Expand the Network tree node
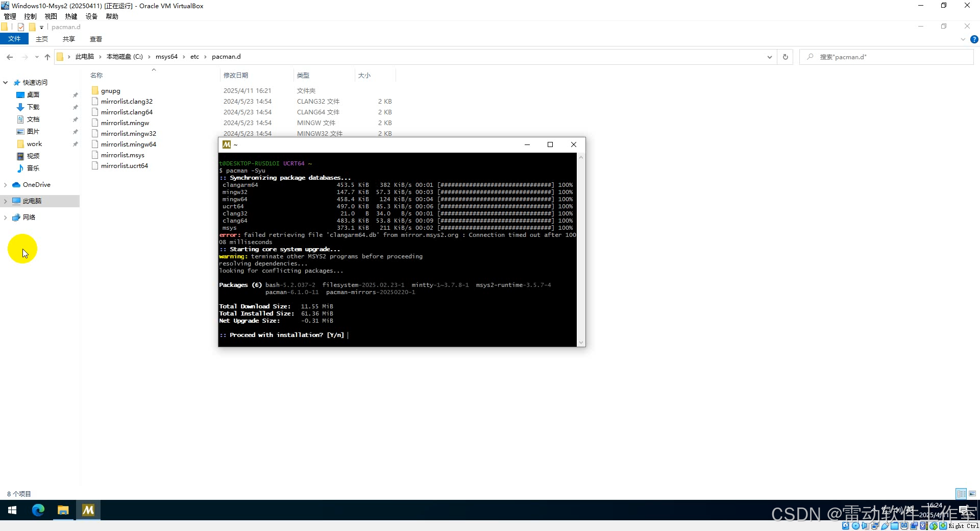The width and height of the screenshot is (980, 531). click(6, 218)
